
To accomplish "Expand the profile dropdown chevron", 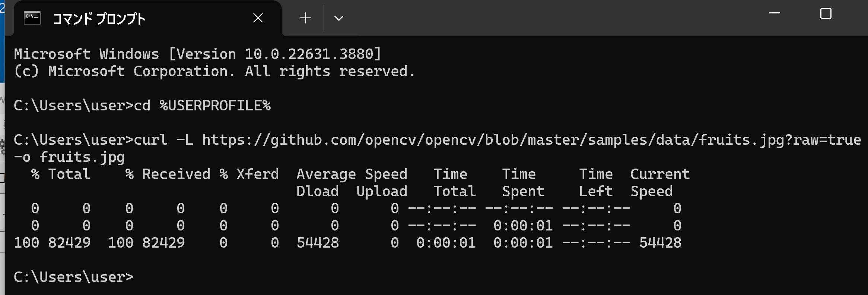I will click(338, 18).
